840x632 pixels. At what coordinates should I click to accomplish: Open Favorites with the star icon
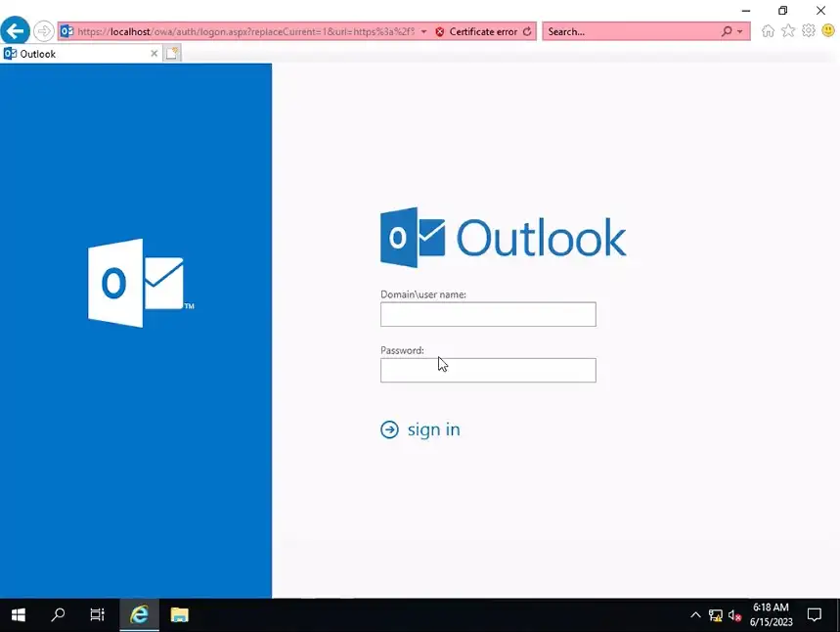coord(788,31)
